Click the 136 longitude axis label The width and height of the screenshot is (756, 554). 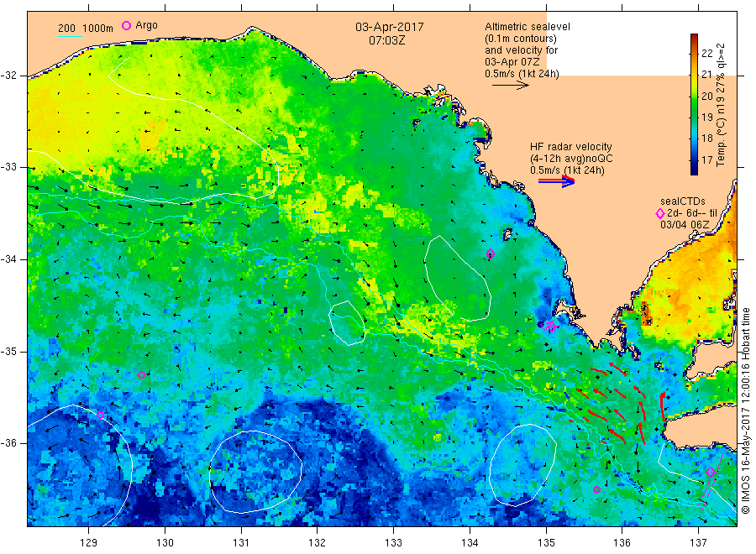pos(622,543)
